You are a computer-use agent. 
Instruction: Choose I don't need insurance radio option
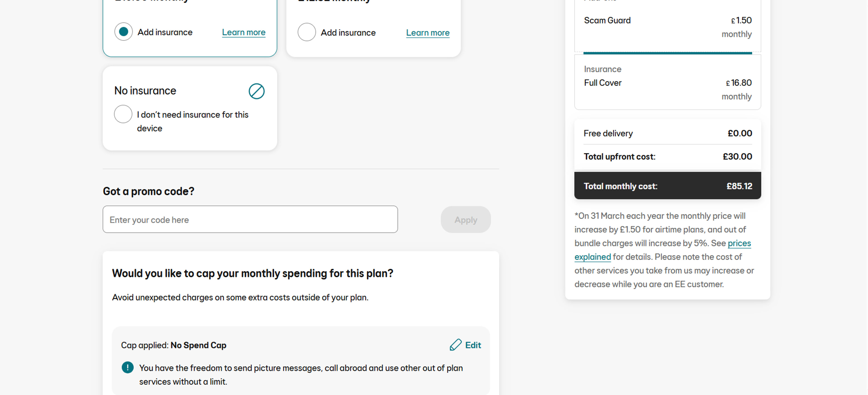[x=123, y=114]
